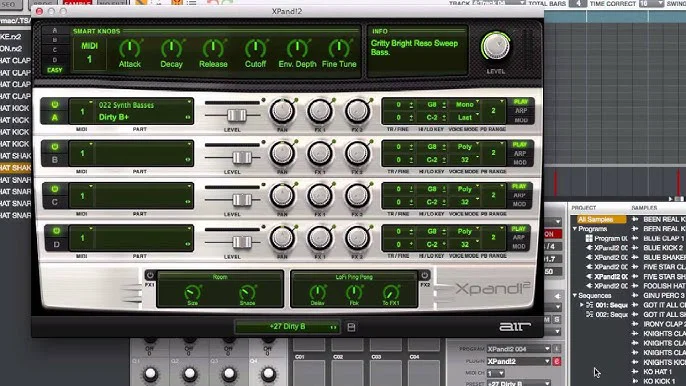The image size is (686, 386).
Task: Click the part A PB range value 2
Action: tap(493, 111)
